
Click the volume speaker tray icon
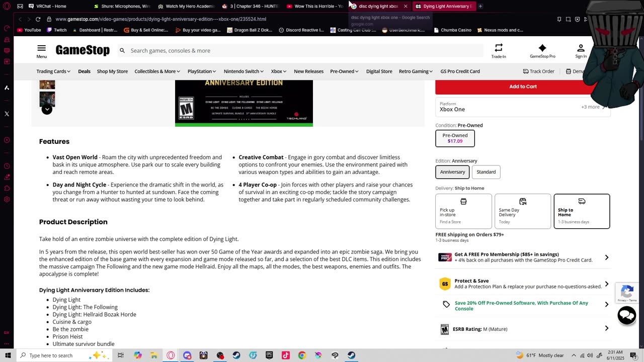click(x=590, y=355)
